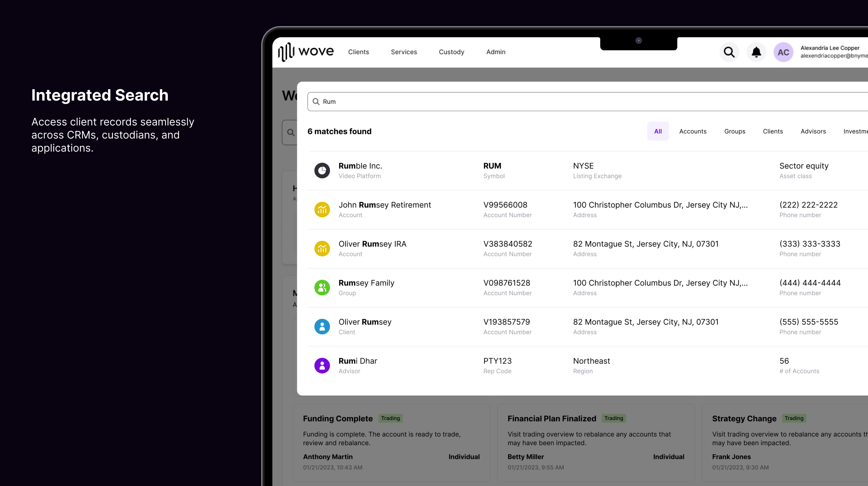Focus the search field containing 'Rum'
Image resolution: width=868 pixels, height=486 pixels.
[587, 102]
